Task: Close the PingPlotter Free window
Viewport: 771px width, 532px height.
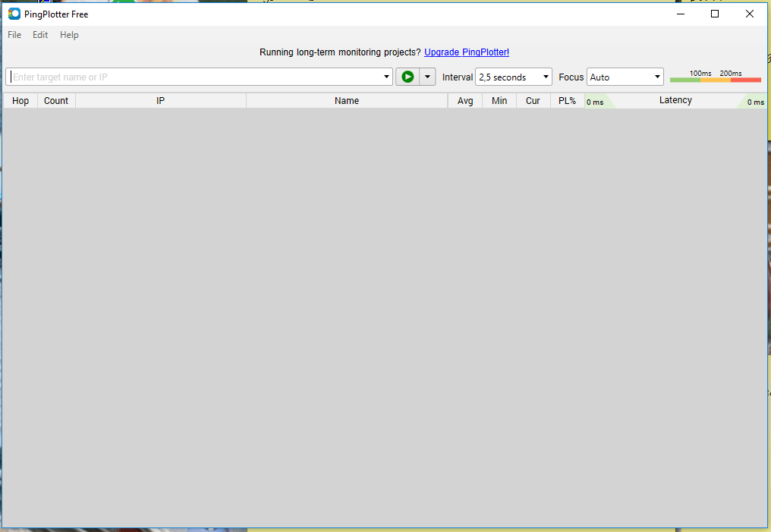Action: pyautogui.click(x=749, y=14)
